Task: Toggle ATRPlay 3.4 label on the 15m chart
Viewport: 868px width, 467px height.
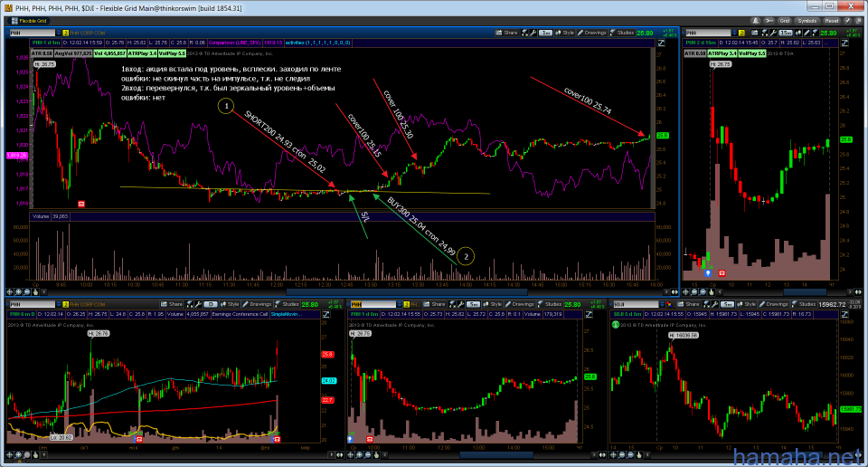Action: coord(722,53)
